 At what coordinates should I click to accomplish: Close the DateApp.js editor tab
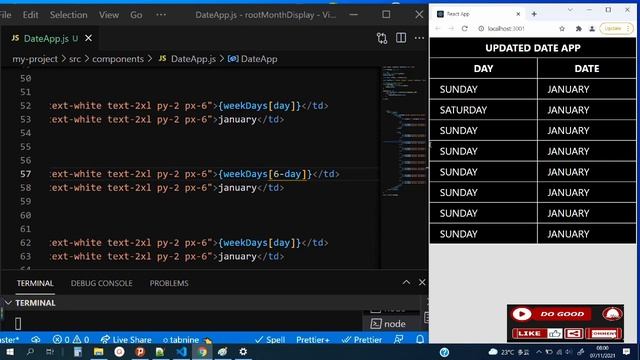(89, 38)
